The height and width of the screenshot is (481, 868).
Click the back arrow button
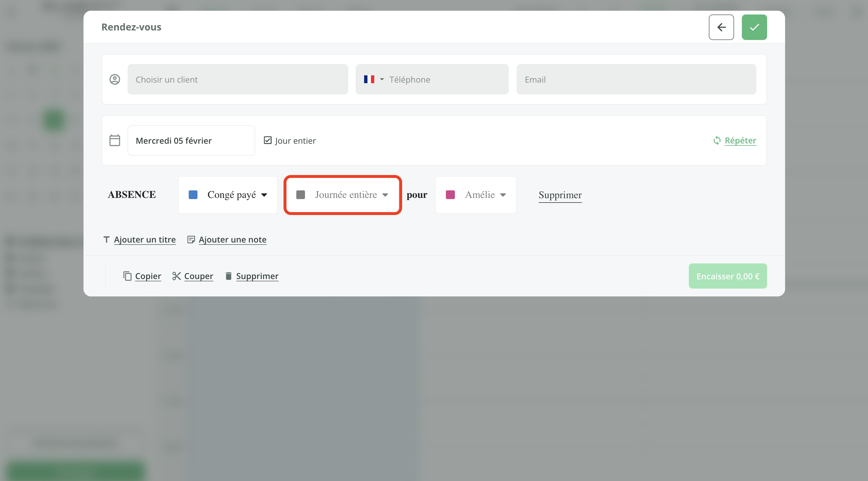721,27
